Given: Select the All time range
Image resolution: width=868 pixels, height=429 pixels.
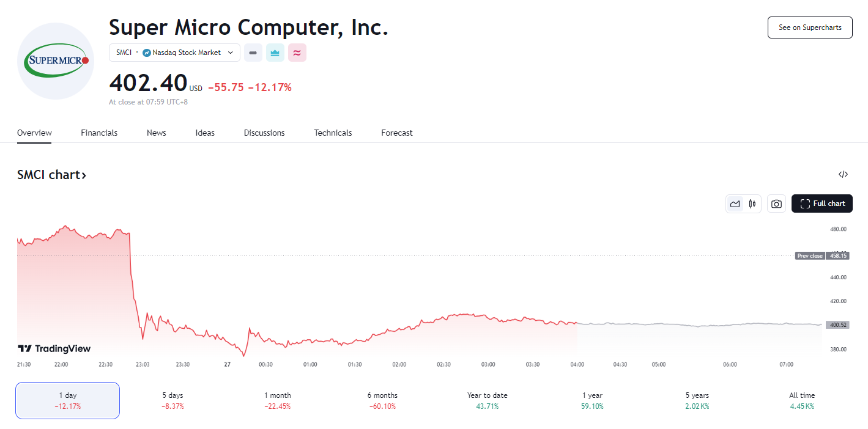Looking at the screenshot, I should tap(801, 400).
